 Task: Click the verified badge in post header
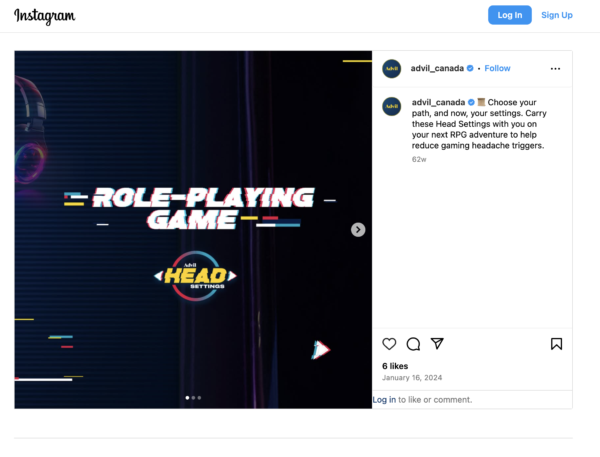470,68
